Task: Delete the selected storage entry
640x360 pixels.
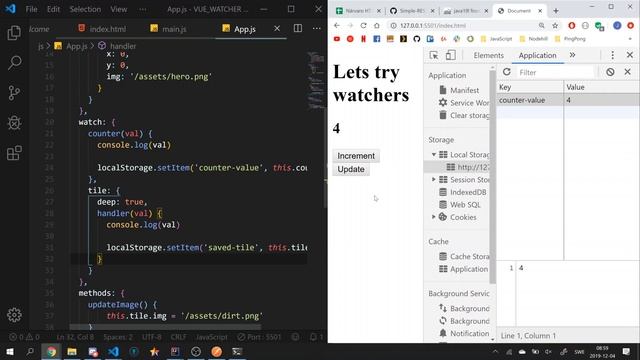Action: [x=627, y=72]
